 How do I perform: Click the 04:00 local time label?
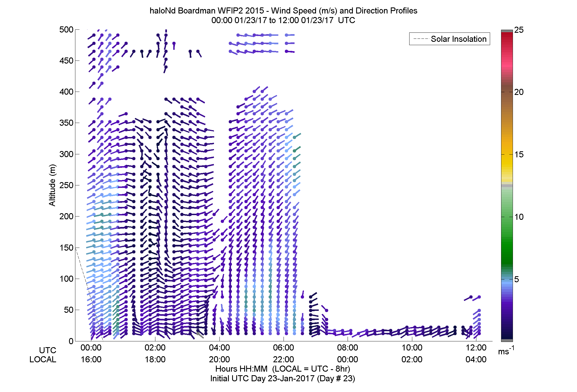[476, 359]
